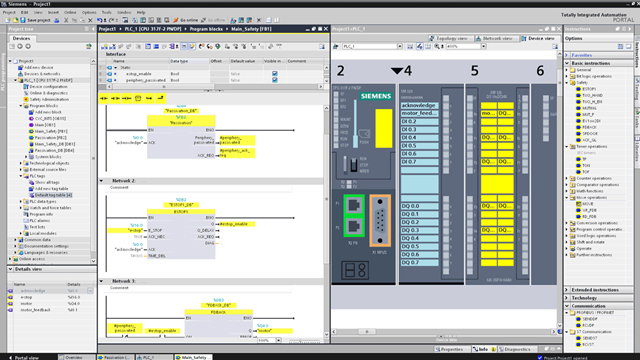Click the yellow SIMATIC memory card slot
640x360 pixels.
pos(383,128)
